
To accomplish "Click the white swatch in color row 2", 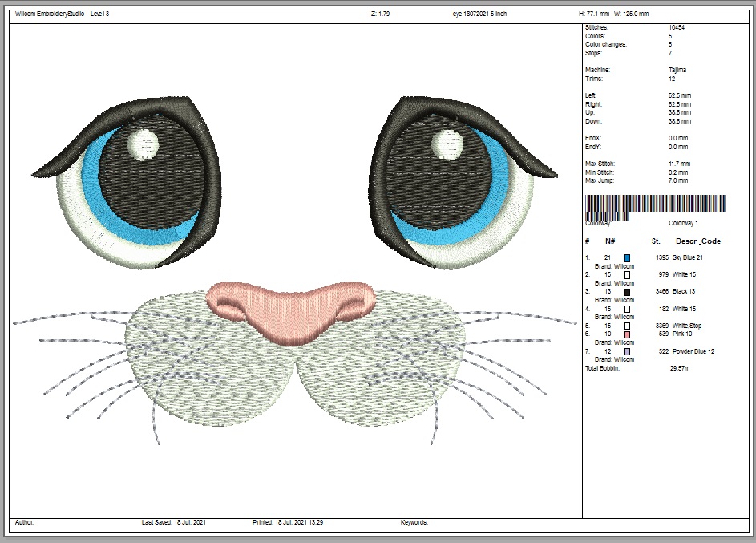I will point(627,274).
